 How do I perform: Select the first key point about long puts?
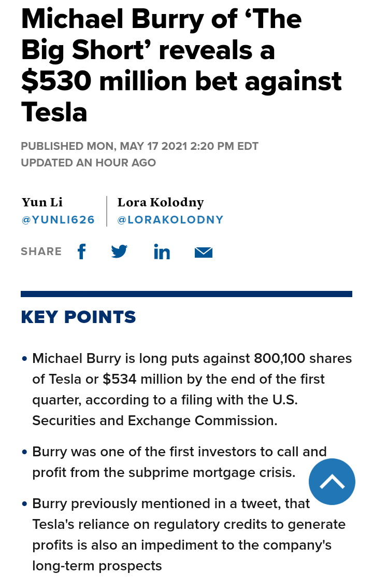(192, 389)
